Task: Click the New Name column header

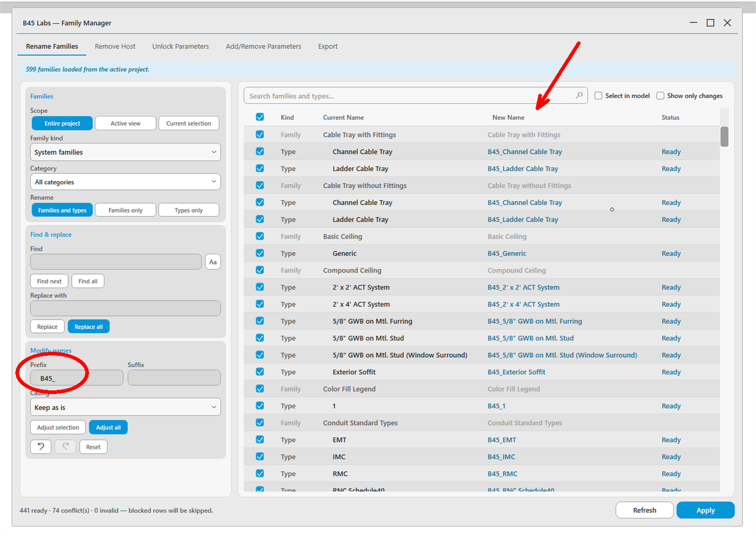Action: tap(508, 117)
